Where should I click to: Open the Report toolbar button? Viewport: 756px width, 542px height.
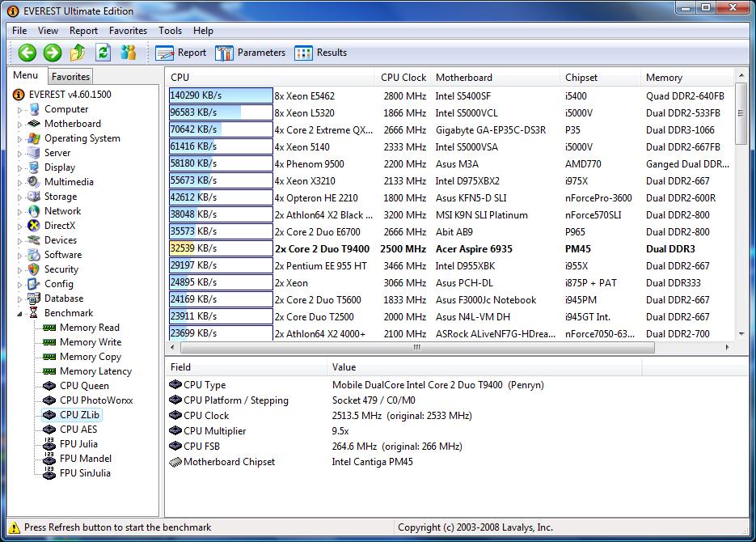pyautogui.click(x=180, y=53)
